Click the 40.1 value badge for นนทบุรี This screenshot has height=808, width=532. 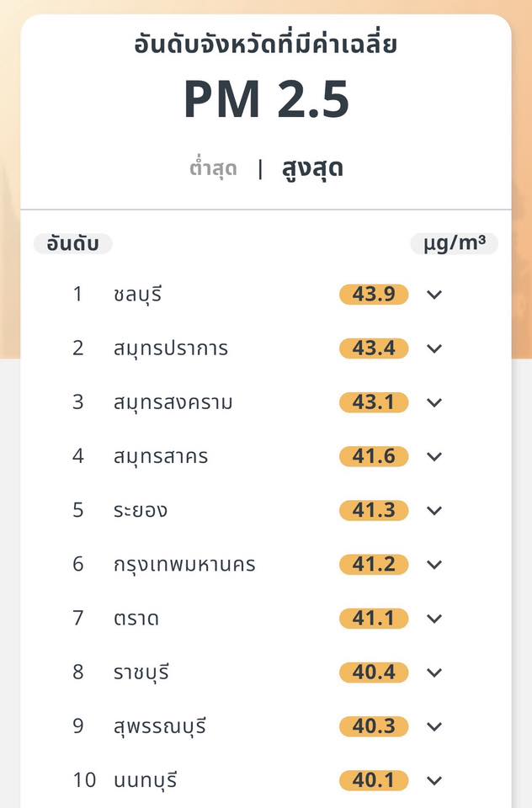coord(374,780)
